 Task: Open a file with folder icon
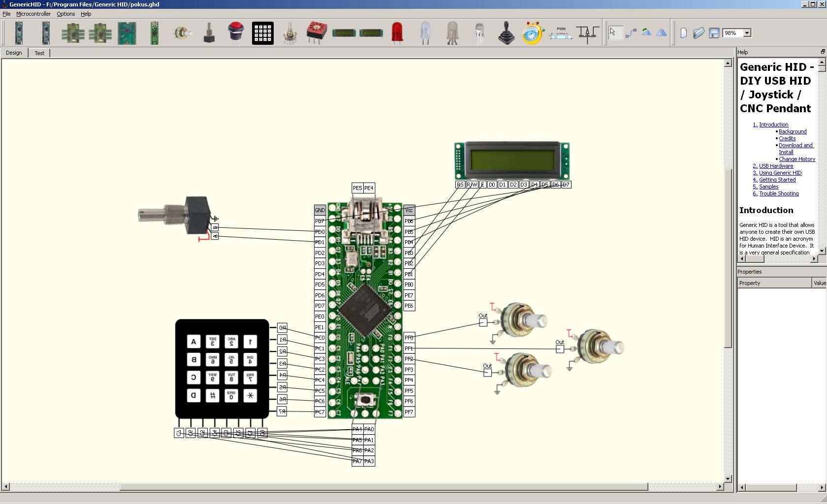coord(699,33)
